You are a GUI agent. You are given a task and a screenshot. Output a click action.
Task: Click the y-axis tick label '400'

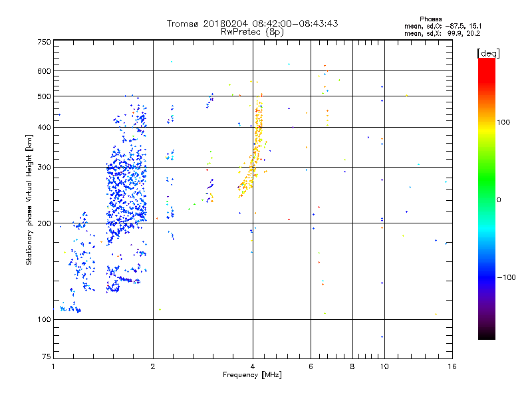(x=45, y=127)
